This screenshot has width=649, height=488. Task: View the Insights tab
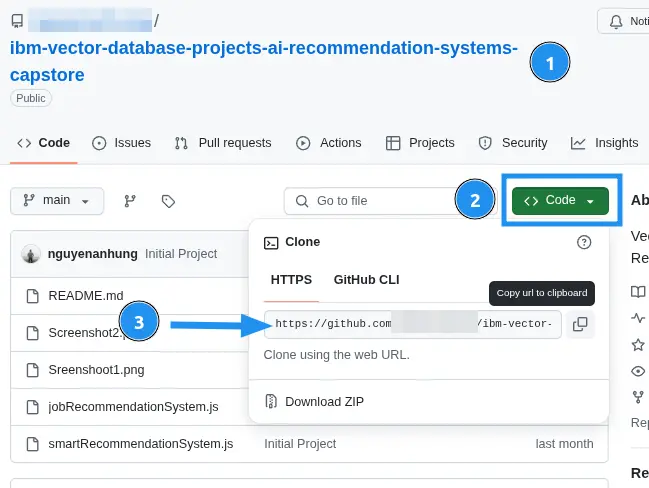click(x=604, y=143)
